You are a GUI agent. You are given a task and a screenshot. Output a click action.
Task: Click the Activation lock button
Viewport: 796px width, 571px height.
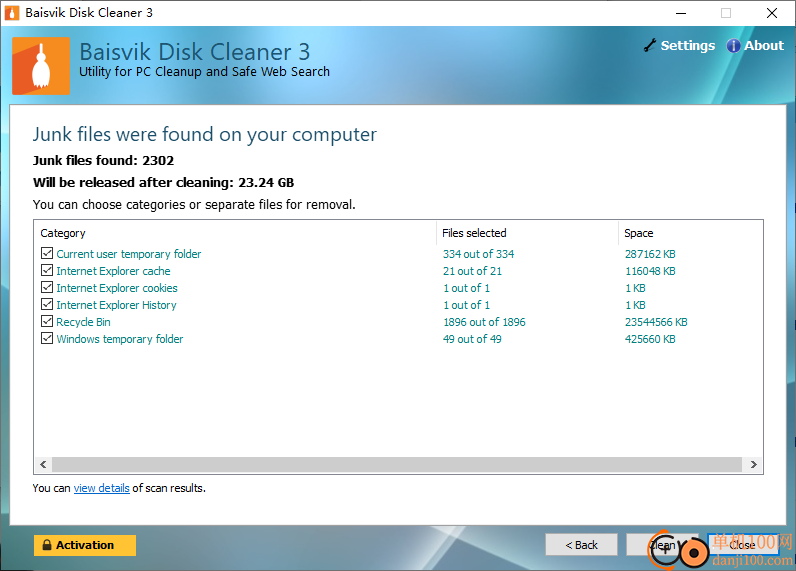pyautogui.click(x=85, y=545)
